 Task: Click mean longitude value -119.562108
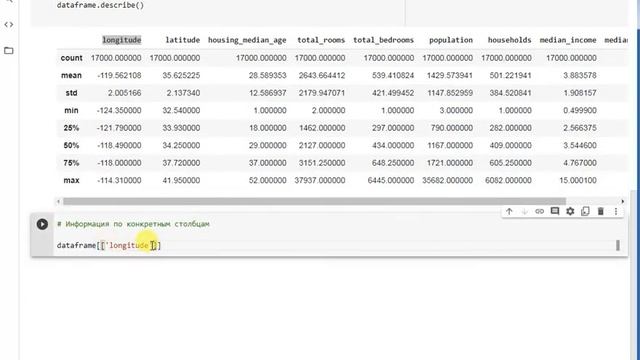[119, 76]
